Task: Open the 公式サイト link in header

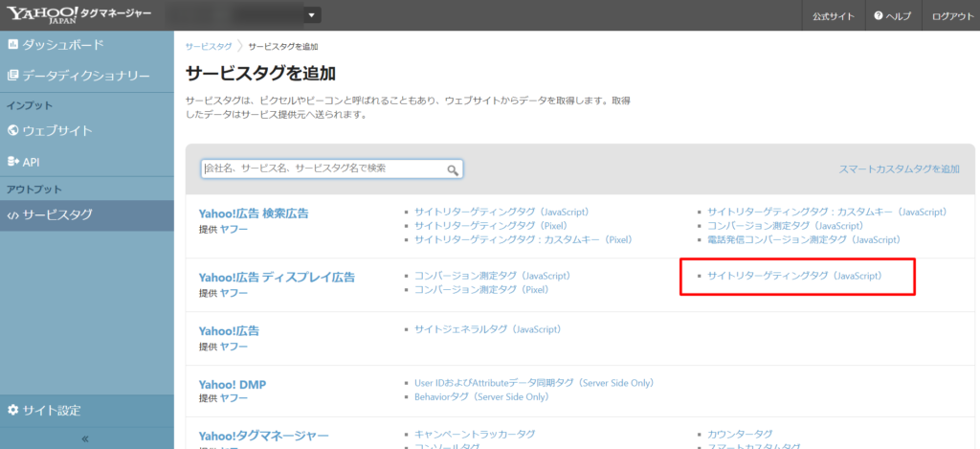Action: (x=834, y=16)
